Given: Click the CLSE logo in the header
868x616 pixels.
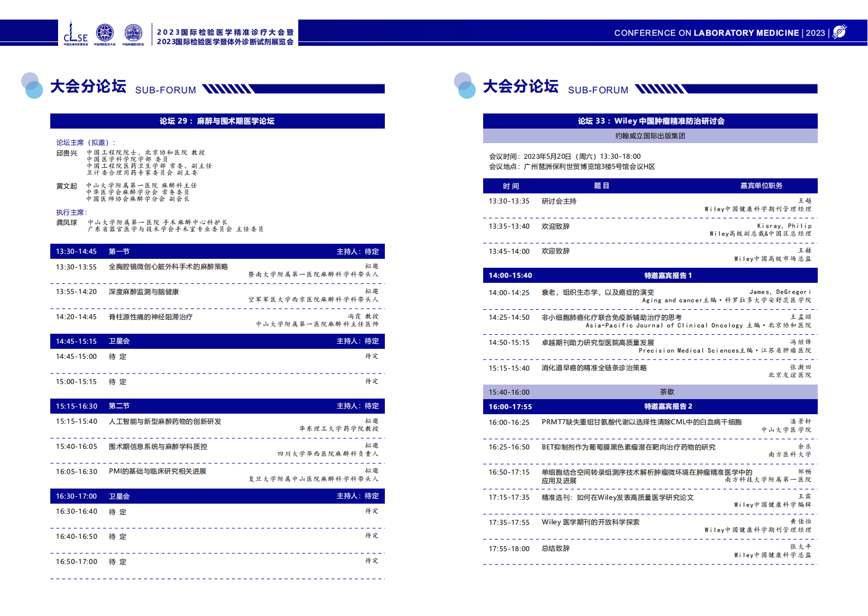Looking at the screenshot, I should tap(75, 34).
